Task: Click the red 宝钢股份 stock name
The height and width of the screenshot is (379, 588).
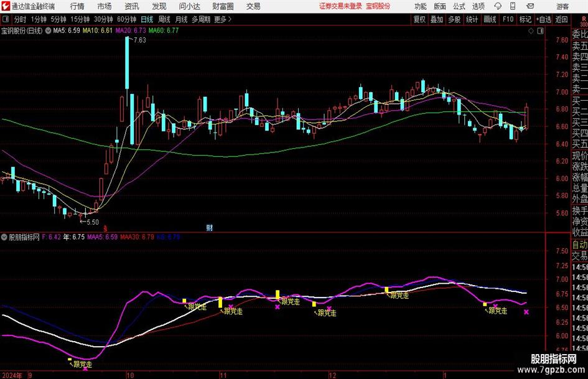Action: click(x=378, y=6)
